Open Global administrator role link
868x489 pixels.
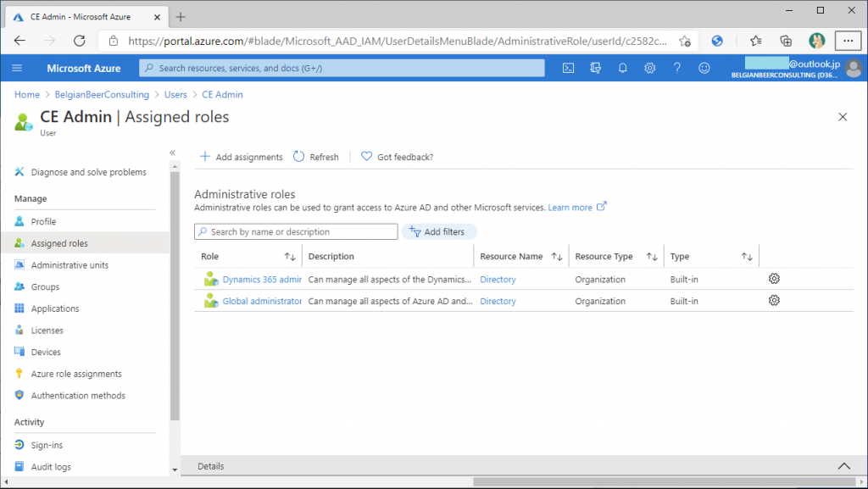(x=262, y=301)
